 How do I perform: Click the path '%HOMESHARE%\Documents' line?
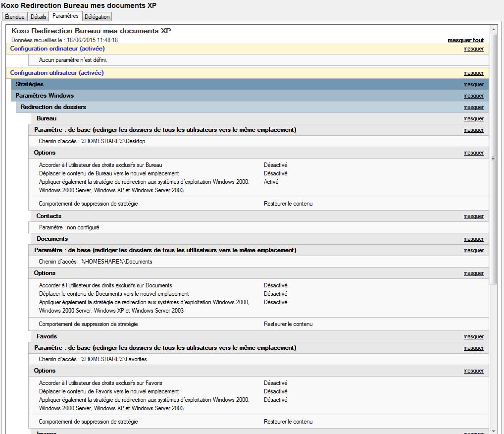[x=96, y=262]
